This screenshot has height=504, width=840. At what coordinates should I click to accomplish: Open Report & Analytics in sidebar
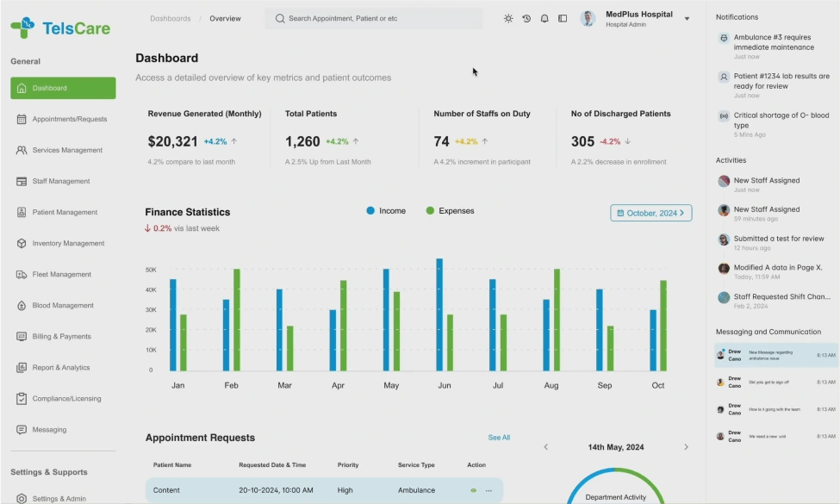tap(61, 367)
